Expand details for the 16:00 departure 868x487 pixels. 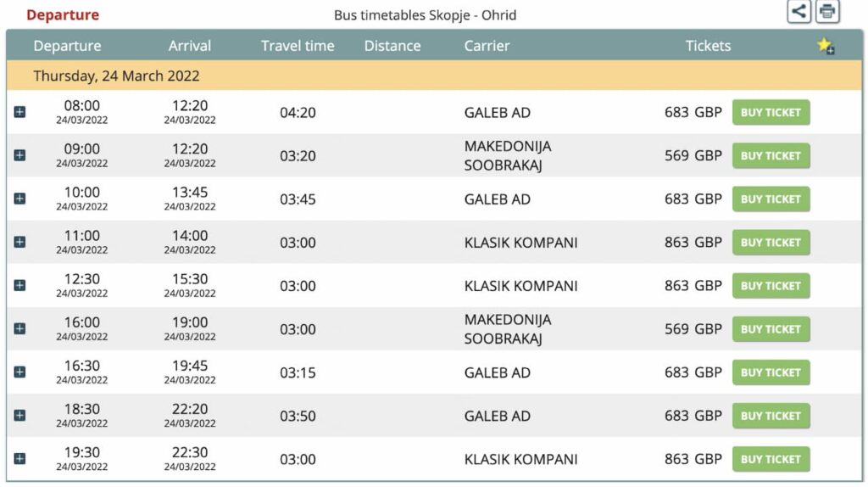20,329
